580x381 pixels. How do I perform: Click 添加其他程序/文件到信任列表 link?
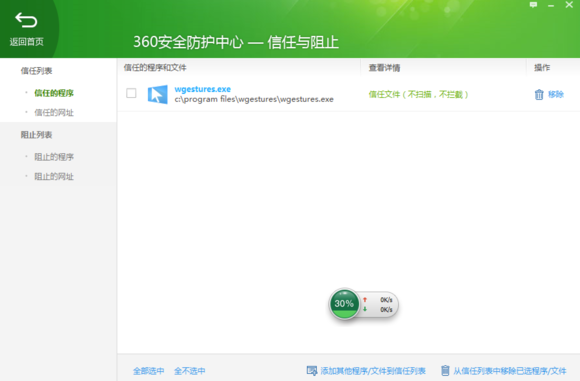373,371
